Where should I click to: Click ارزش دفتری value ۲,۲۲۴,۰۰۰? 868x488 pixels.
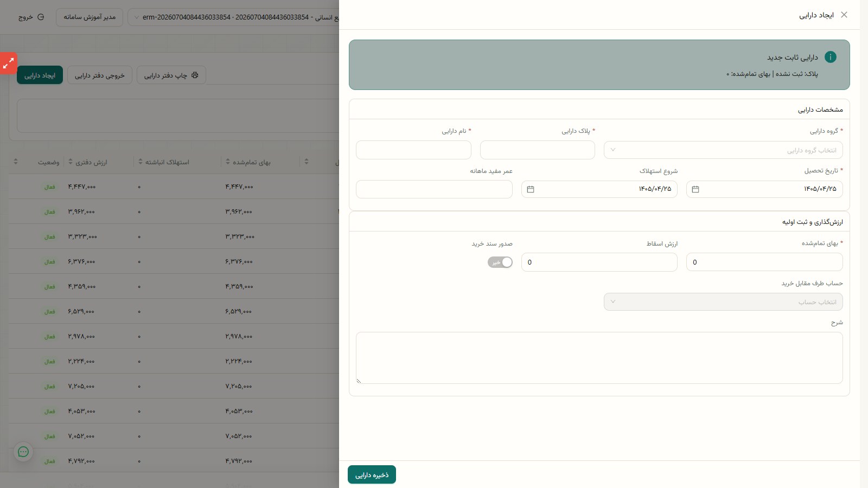[81, 362]
